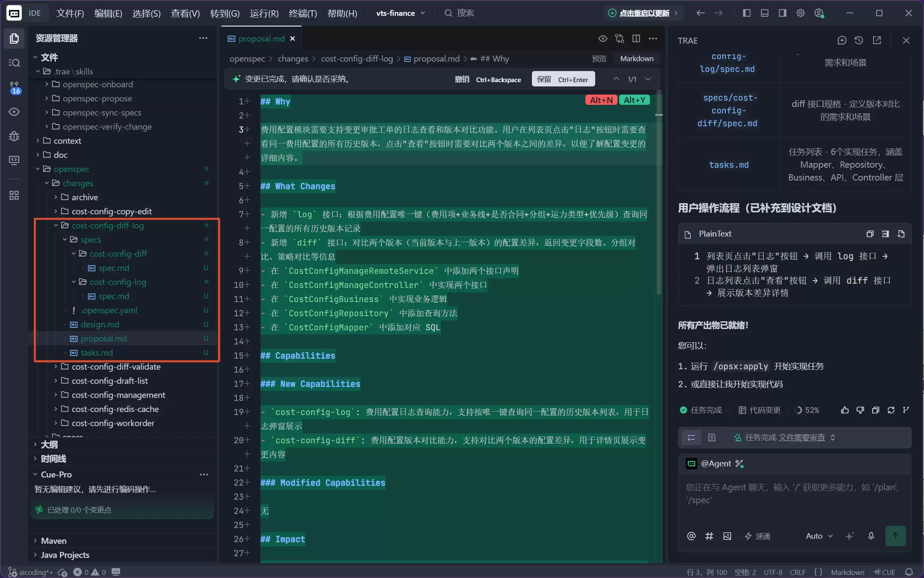Open the 终端(T) menu
The width and height of the screenshot is (924, 578).
point(303,13)
